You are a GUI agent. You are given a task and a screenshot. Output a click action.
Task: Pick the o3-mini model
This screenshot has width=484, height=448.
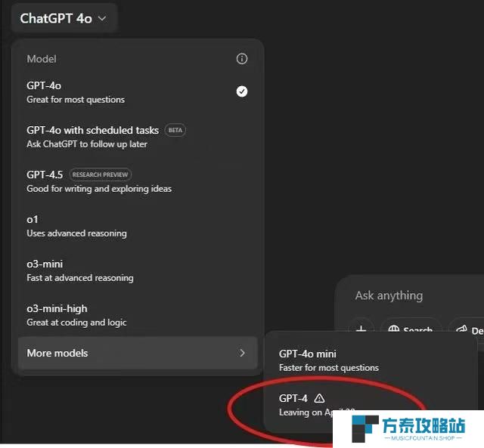(x=138, y=270)
